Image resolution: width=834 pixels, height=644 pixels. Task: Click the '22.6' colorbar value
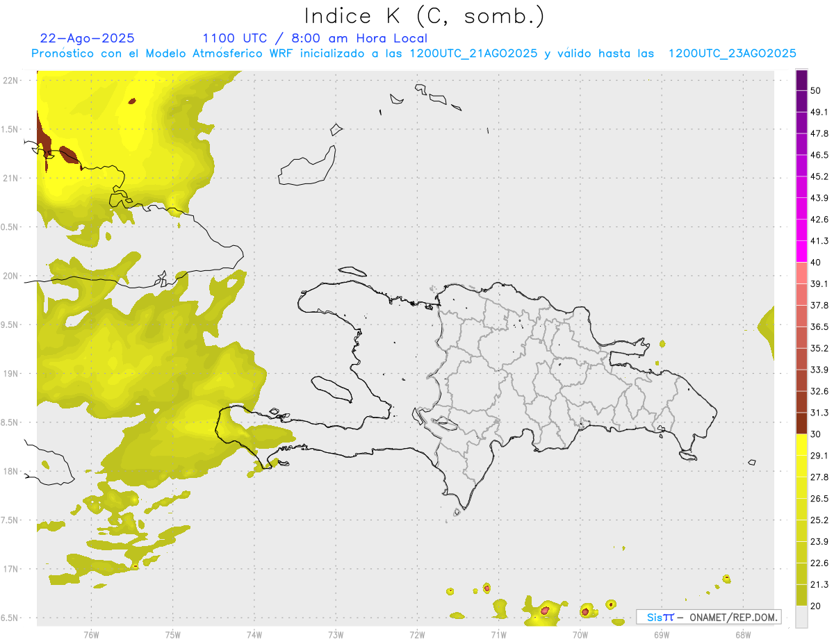pyautogui.click(x=819, y=563)
